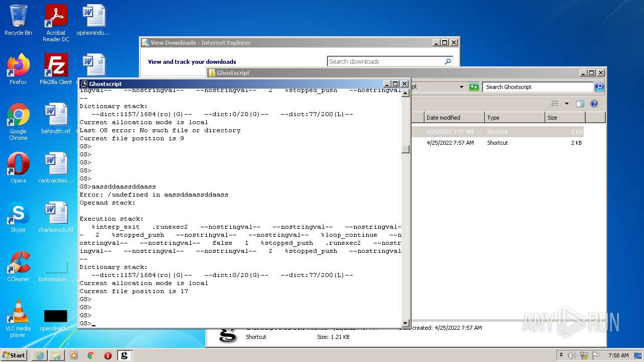Click Internet Explorer icon in taskbar
The height and width of the screenshot is (362, 644).
tap(40, 355)
